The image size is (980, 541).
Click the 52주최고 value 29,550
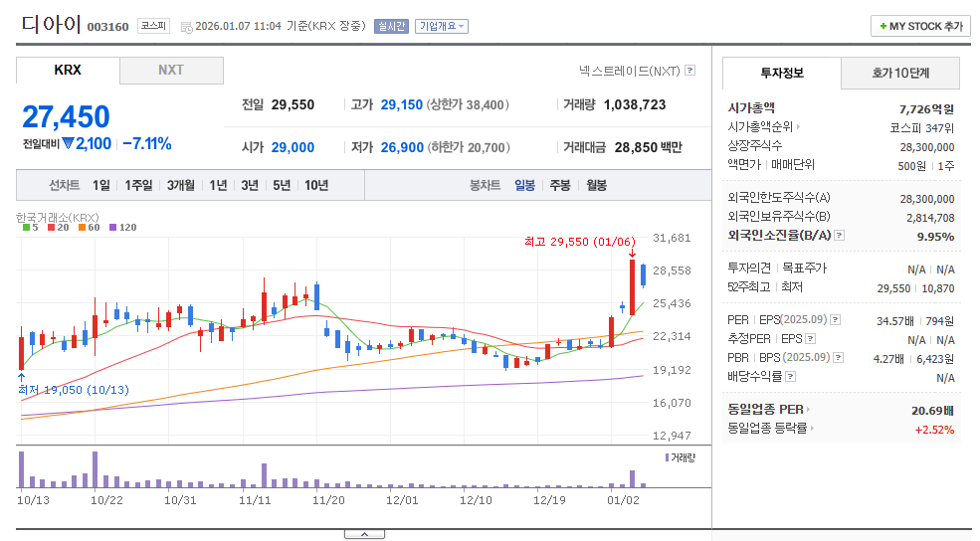point(893,288)
